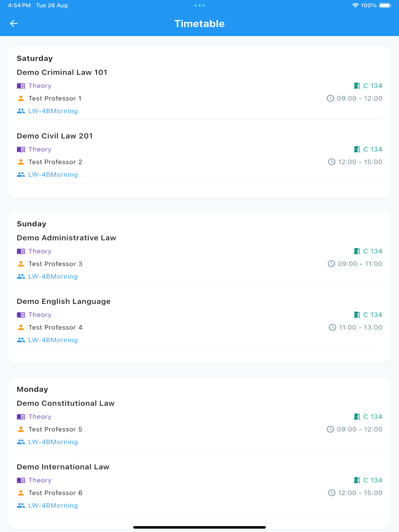399x532 pixels.
Task: Click the 12:00 - 15:00 time for Civil Law
Action: coord(360,162)
